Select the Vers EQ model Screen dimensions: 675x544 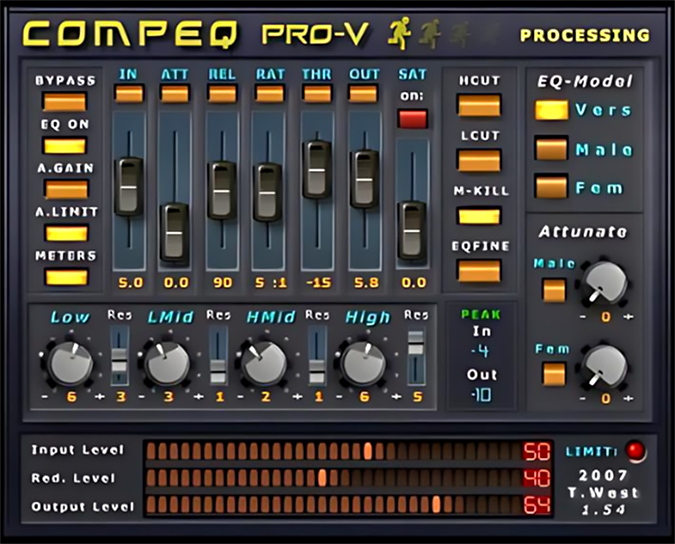551,110
